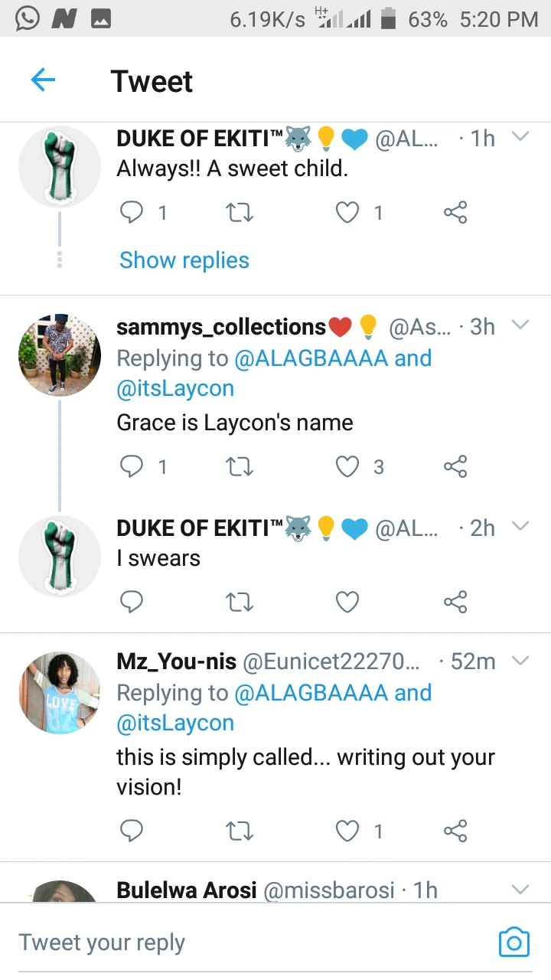Retweet "Grace is Laycon's name" tweet

pyautogui.click(x=240, y=466)
